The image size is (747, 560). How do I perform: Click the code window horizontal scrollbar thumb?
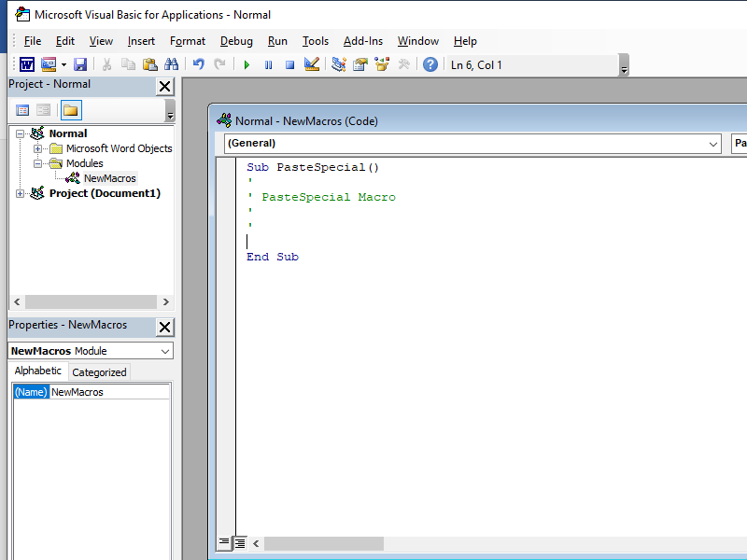coord(324,543)
